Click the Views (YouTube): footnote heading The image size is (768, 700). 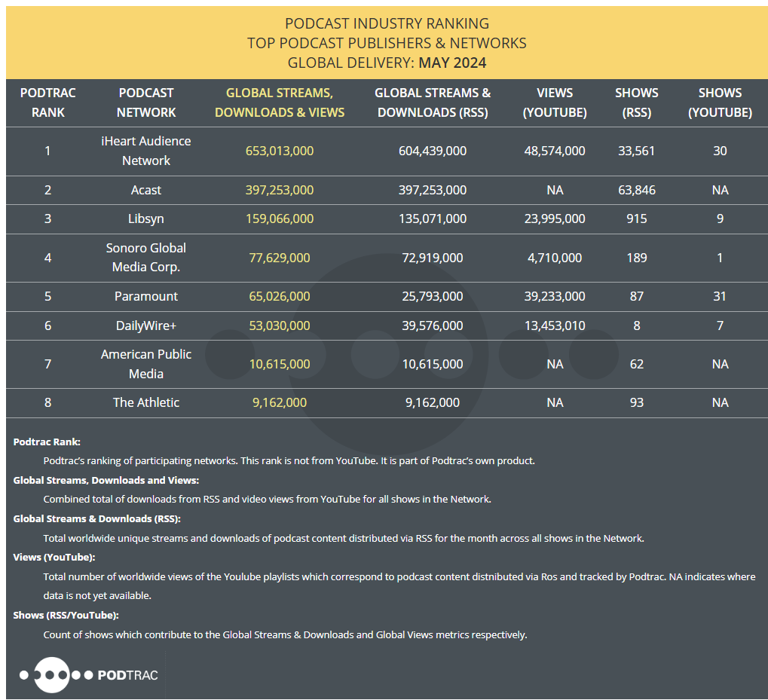[x=54, y=557]
